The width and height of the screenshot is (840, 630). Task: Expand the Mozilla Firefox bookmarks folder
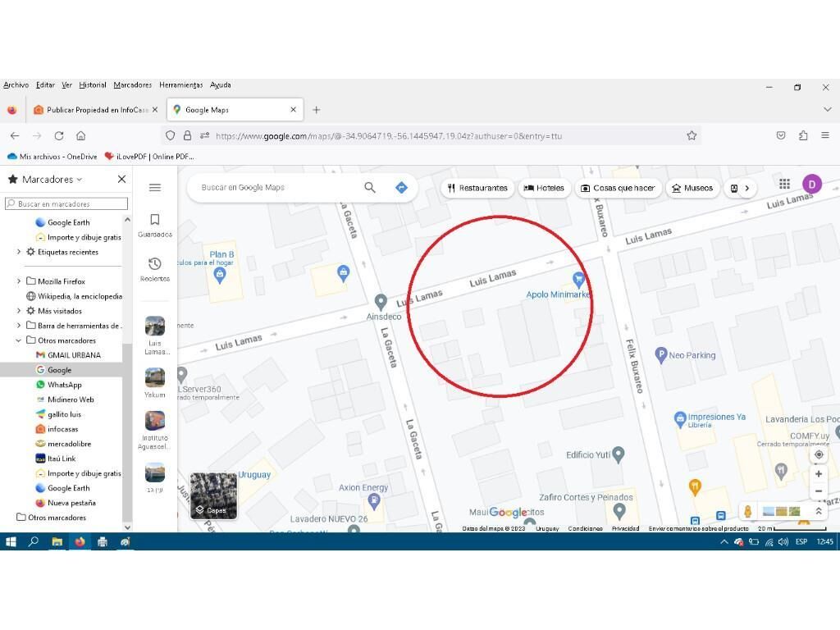pos(19,281)
